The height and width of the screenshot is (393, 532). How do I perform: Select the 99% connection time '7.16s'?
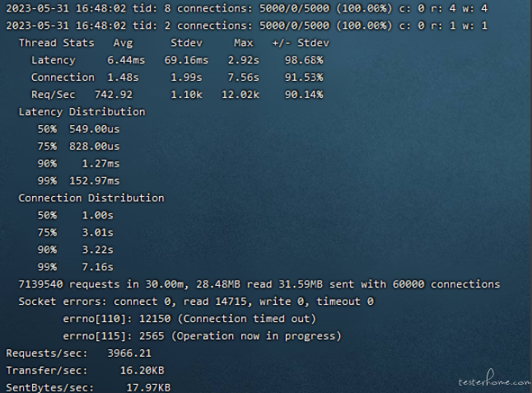click(97, 267)
